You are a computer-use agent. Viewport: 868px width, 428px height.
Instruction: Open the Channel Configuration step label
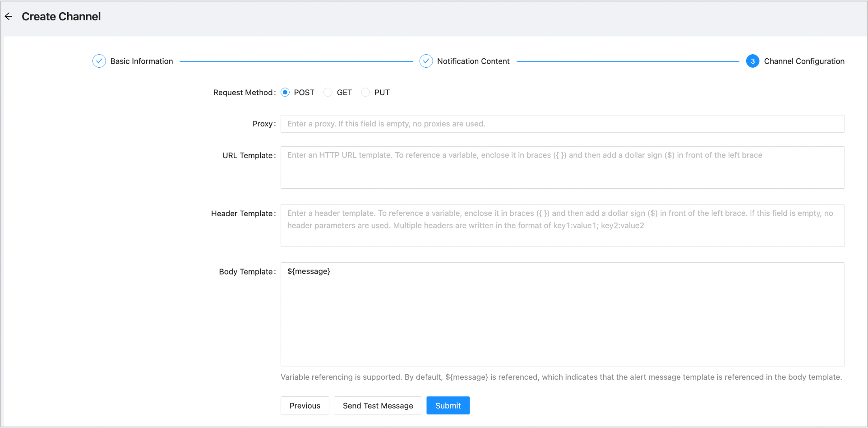click(x=803, y=61)
